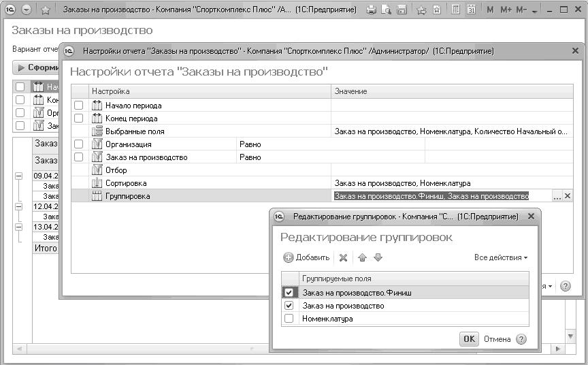Open help icon in report settings window
Screen dimensions: 588x365
565,286
